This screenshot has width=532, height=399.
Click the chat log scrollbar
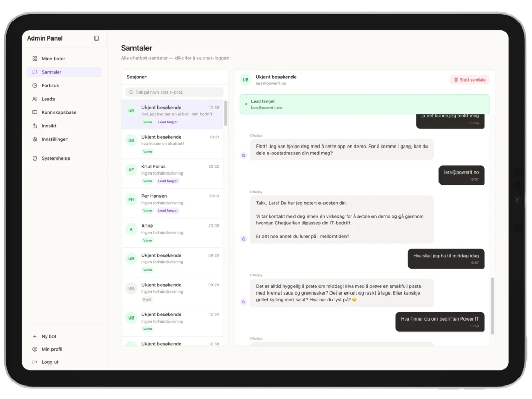[492, 305]
